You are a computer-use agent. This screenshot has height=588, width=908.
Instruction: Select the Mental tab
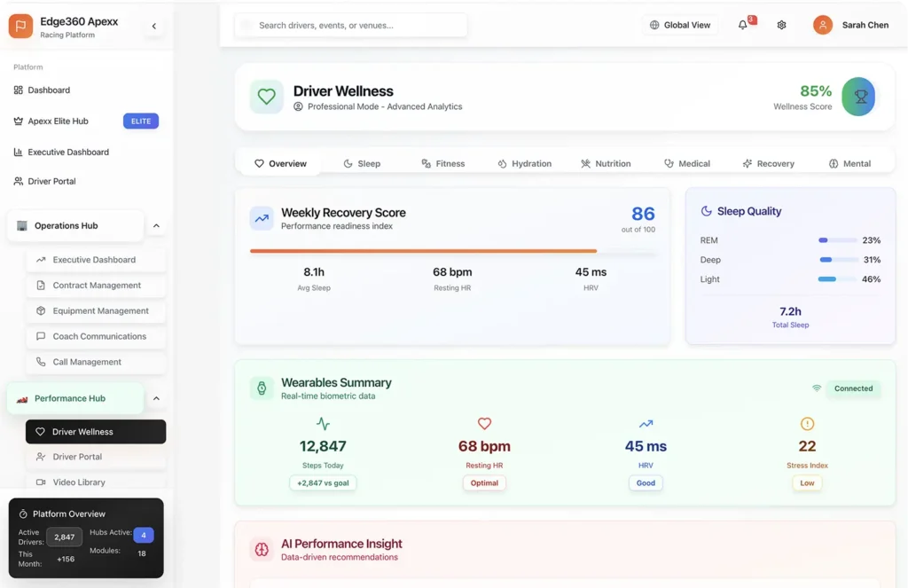(x=849, y=163)
